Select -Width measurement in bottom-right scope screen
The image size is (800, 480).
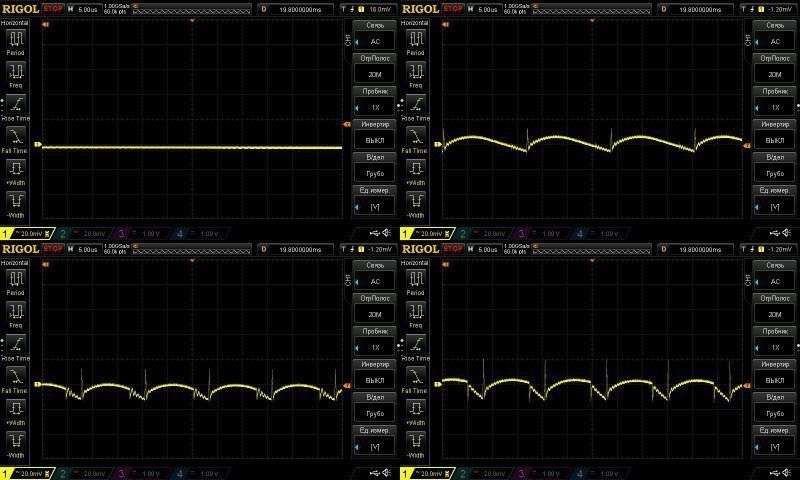click(416, 446)
